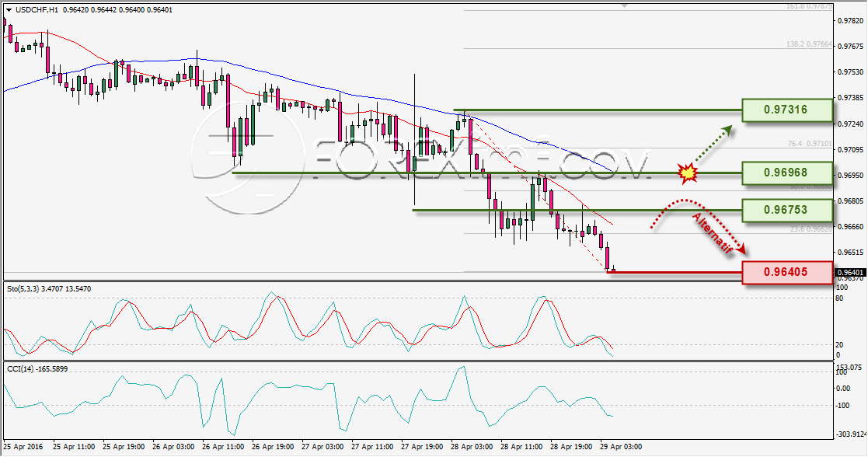Click CCI scale value 153.075
Viewport: 868px width, 457px height.
pos(849,367)
